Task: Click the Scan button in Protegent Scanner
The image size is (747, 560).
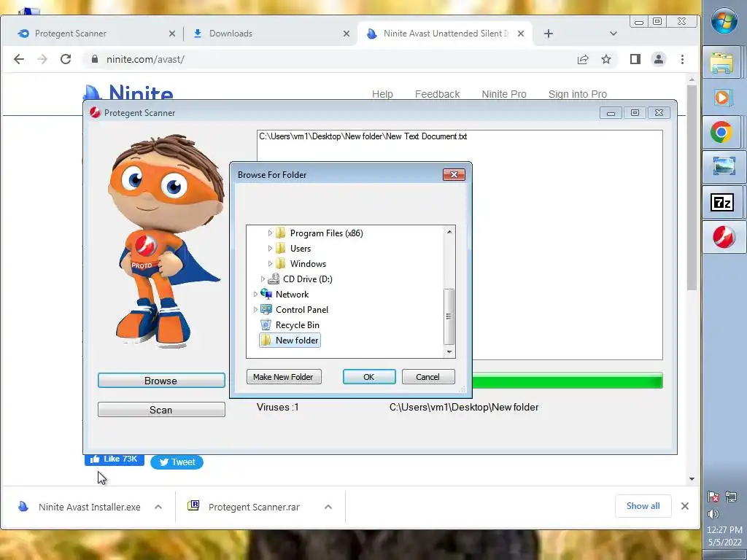Action: click(161, 410)
